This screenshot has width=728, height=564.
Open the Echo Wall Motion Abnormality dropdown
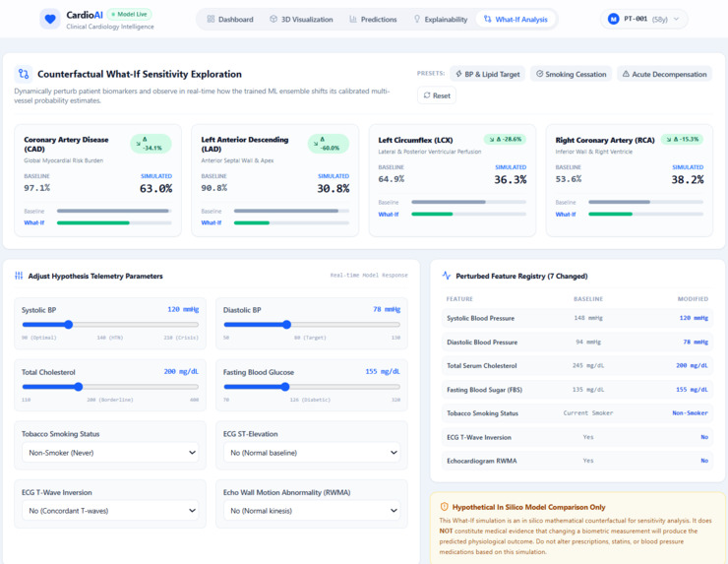point(312,511)
